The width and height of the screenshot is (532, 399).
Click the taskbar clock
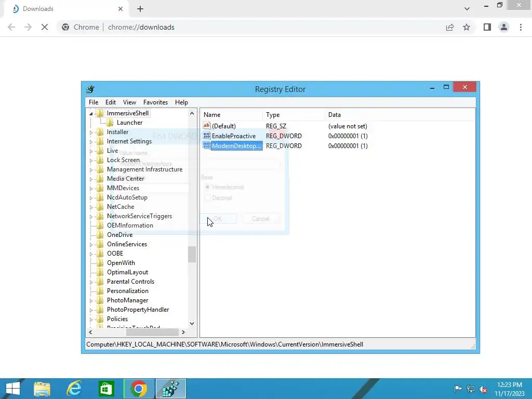[510, 389]
